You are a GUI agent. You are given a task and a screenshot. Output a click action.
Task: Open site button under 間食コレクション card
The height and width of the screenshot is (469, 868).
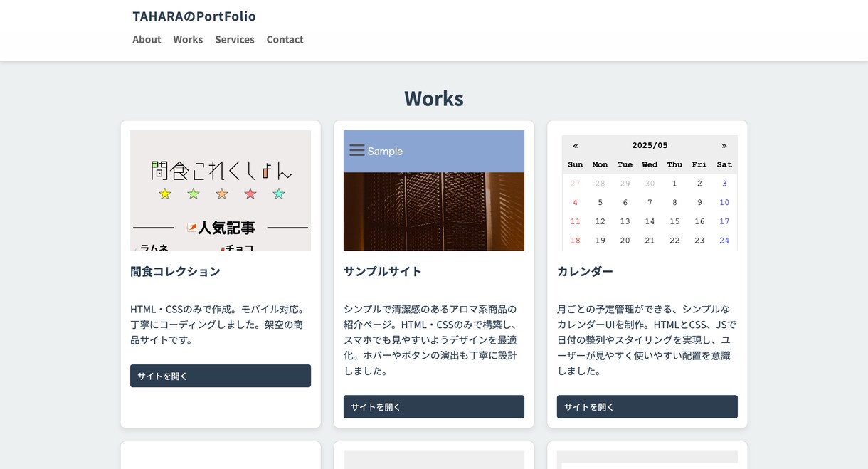click(221, 376)
